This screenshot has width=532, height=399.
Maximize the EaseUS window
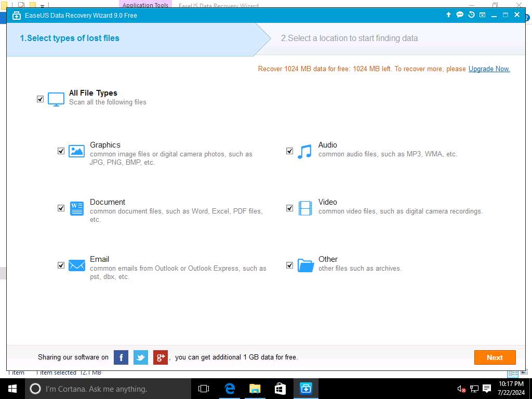[x=505, y=15]
